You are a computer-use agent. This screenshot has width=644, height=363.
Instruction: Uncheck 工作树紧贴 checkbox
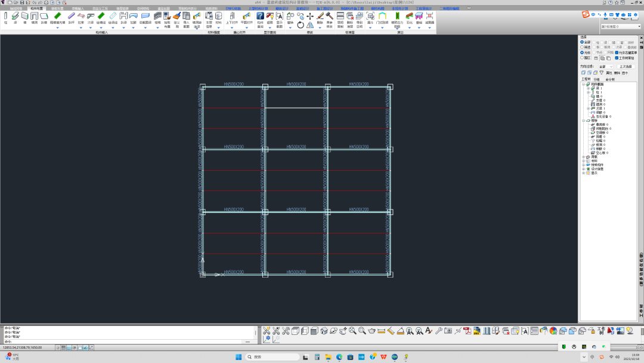coord(617,58)
